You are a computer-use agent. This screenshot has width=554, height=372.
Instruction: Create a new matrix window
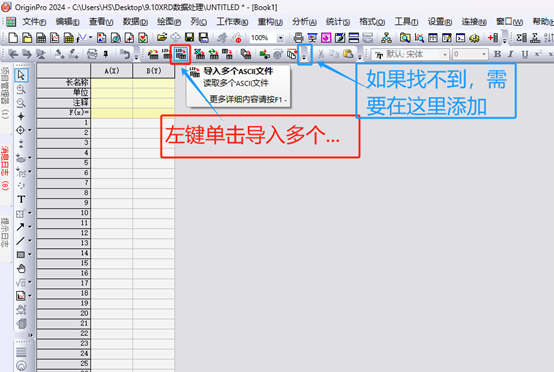click(x=69, y=37)
